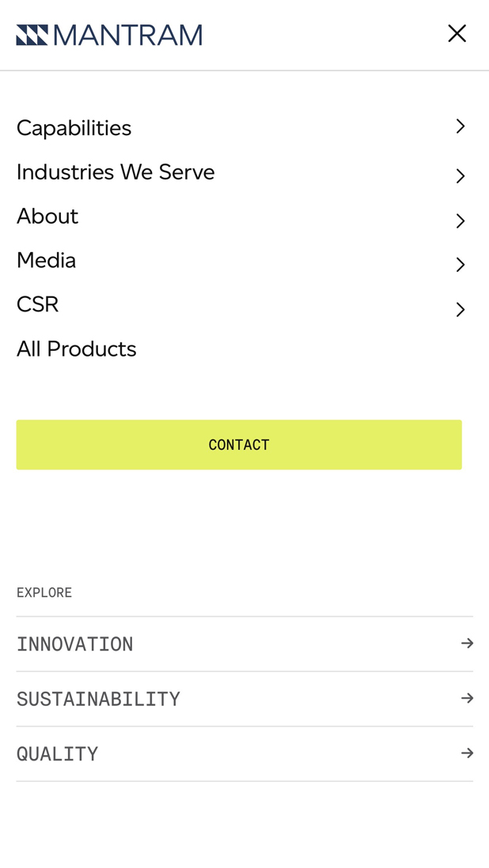
Task: Open All Products page
Action: point(76,349)
